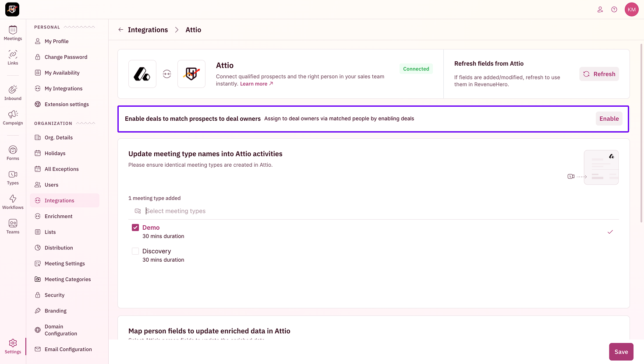Image resolution: width=644 pixels, height=364 pixels.
Task: Open Change Password page
Action: [x=65, y=57]
